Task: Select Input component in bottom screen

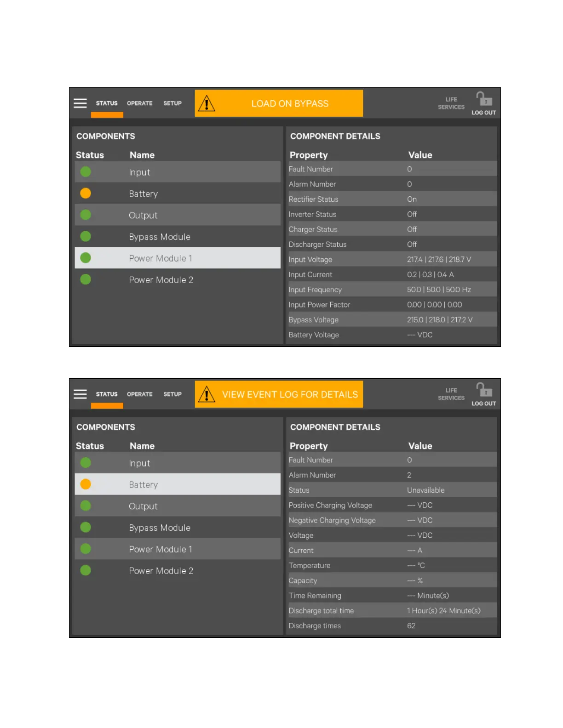Action: (178, 463)
